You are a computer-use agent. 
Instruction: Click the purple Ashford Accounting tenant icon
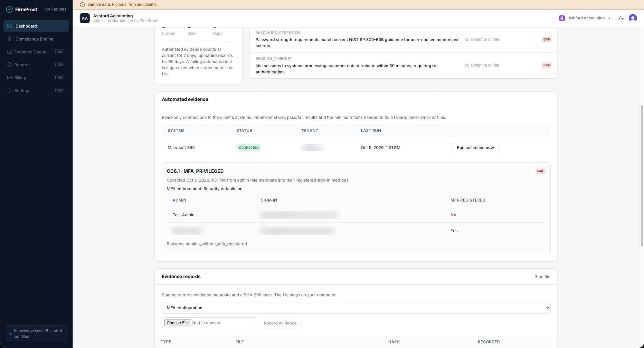562,18
